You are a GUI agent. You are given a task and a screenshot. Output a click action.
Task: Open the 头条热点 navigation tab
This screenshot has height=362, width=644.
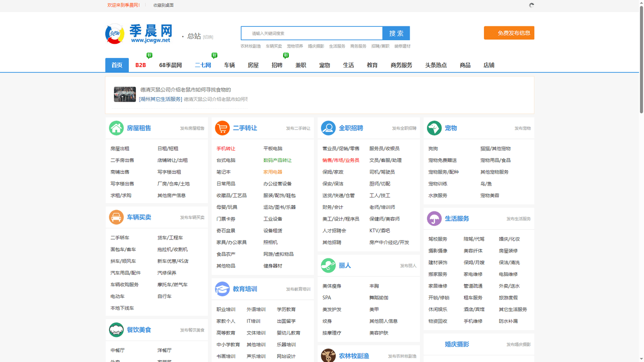[x=436, y=65]
